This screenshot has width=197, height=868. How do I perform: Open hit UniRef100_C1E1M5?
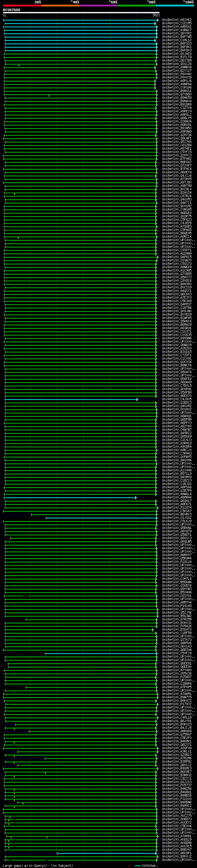[x=176, y=23]
